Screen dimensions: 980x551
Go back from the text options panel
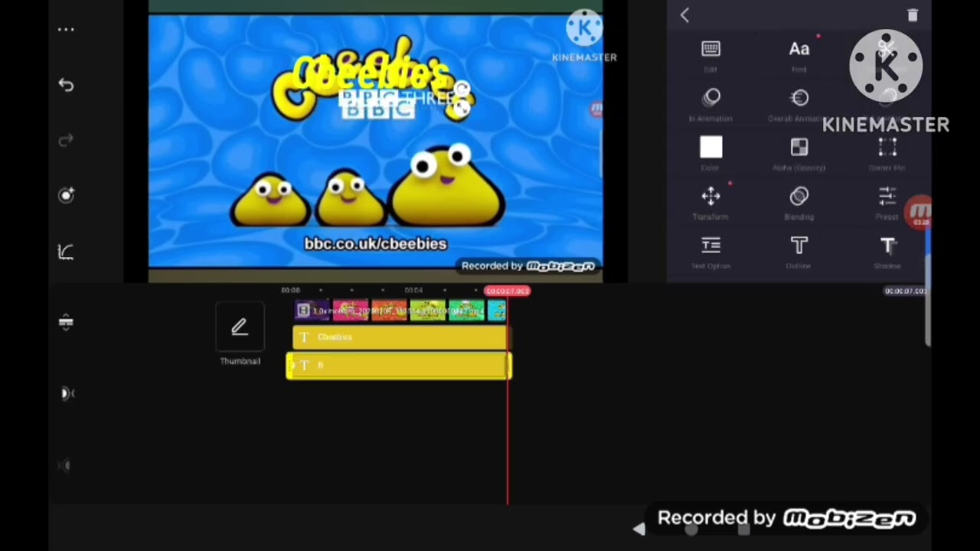tap(684, 15)
